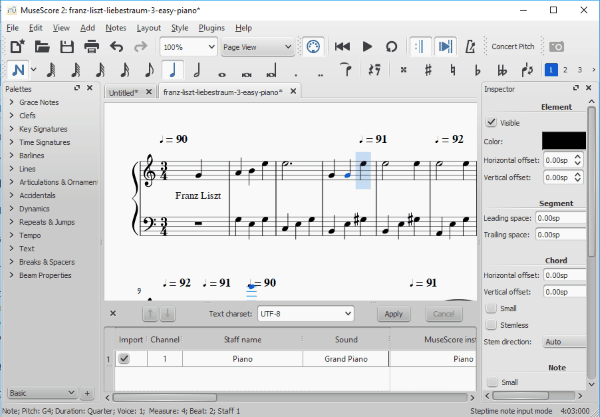This screenshot has height=417, width=600.
Task: Toggle MIDI input icon
Action: (x=313, y=47)
